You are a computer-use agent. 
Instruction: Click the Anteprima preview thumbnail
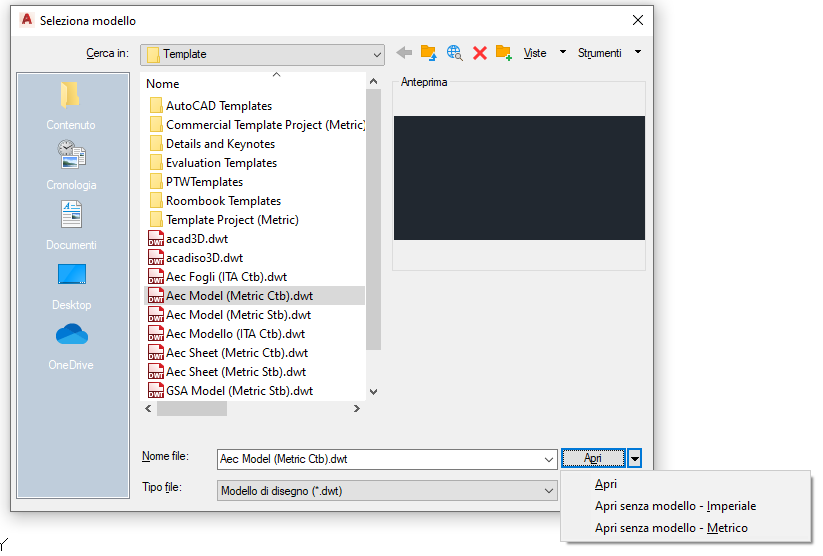519,178
